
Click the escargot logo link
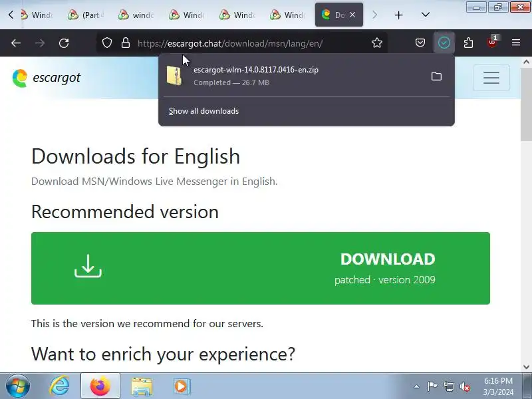pos(47,78)
